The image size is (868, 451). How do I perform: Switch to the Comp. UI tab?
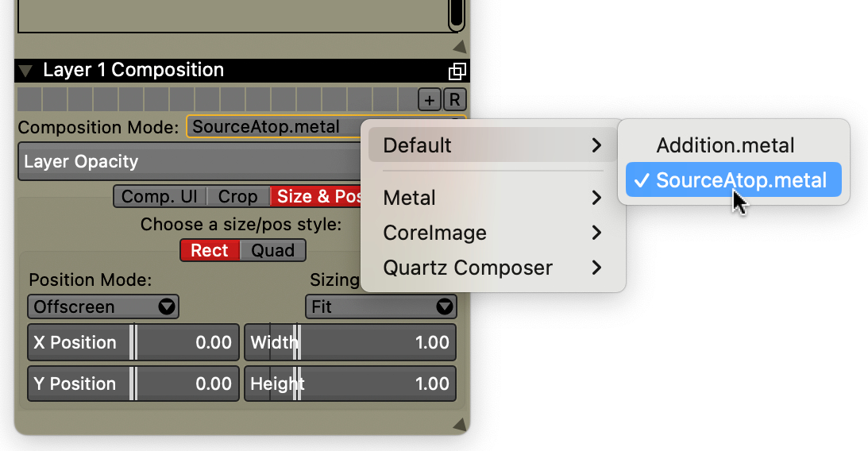pyautogui.click(x=160, y=196)
